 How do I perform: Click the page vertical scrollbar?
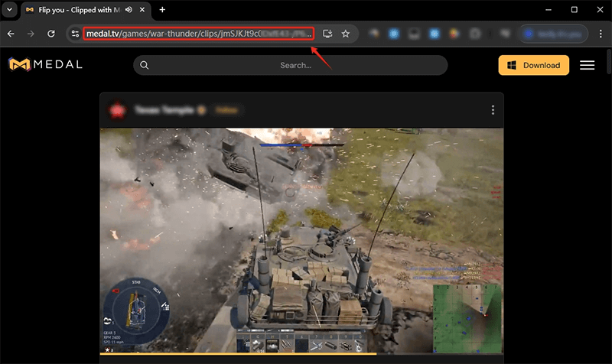[x=609, y=61]
